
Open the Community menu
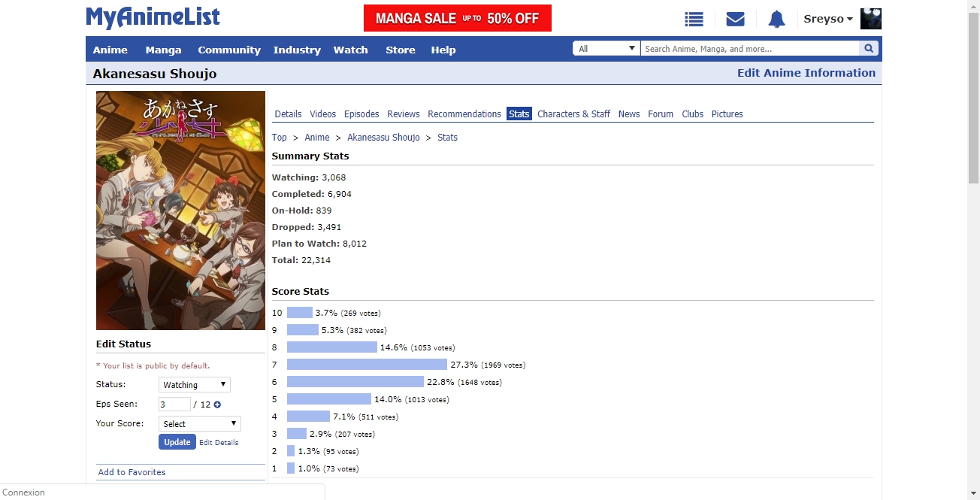[x=229, y=50]
